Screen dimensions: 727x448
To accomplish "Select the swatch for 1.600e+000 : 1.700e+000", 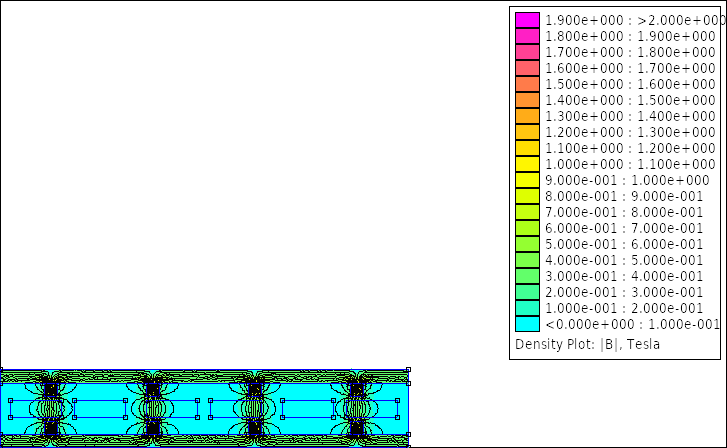I will coord(527,68).
